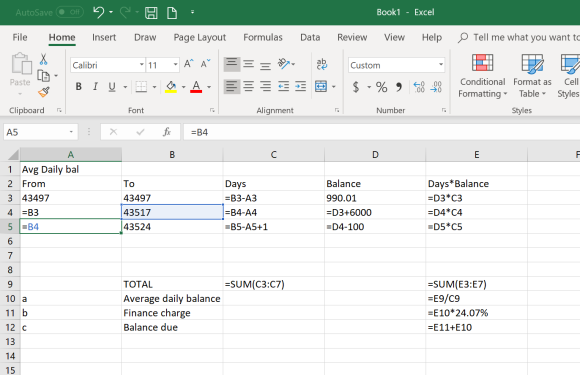Switch to the Insert tab

point(104,37)
